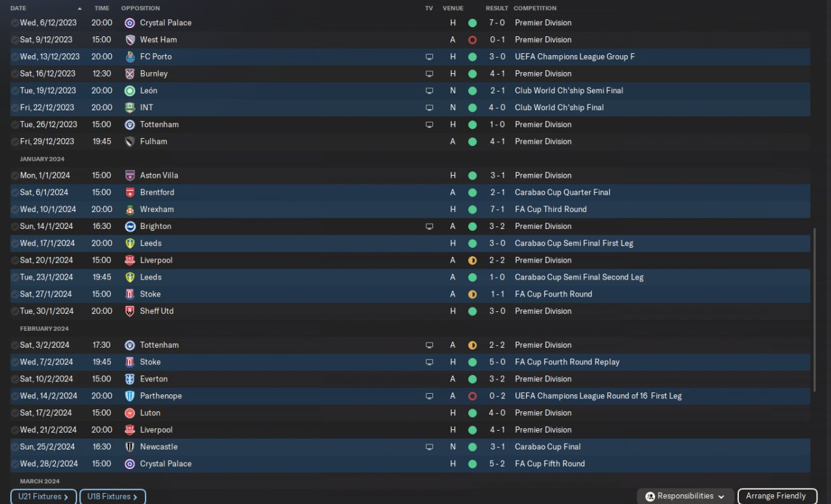This screenshot has height=504, width=831.
Task: Click the red loss indicator for West Ham
Action: click(472, 40)
